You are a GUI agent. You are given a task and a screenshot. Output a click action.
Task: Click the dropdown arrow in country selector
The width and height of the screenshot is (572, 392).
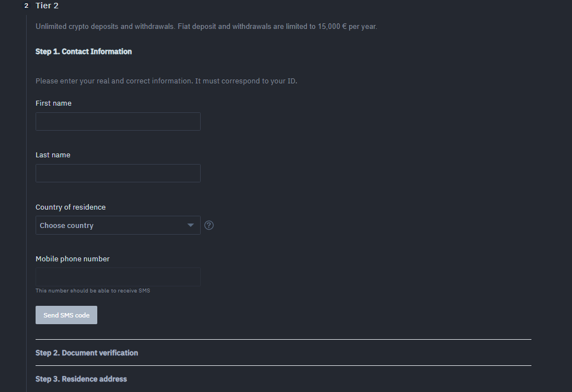coord(191,225)
